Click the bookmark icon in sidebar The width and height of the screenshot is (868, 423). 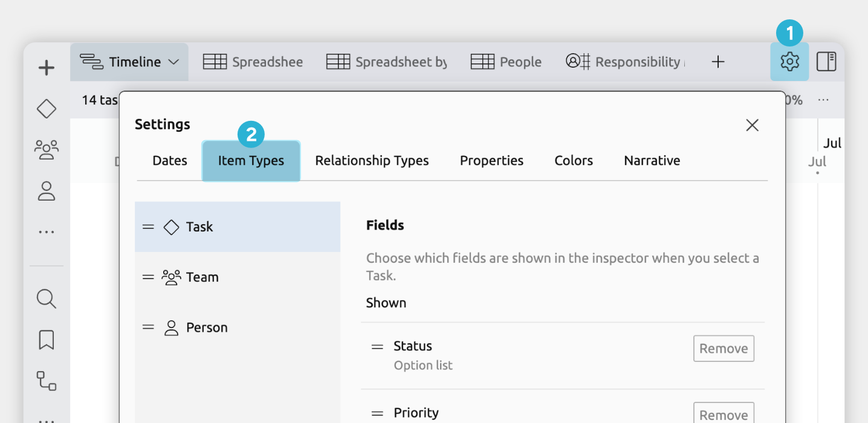coord(47,340)
